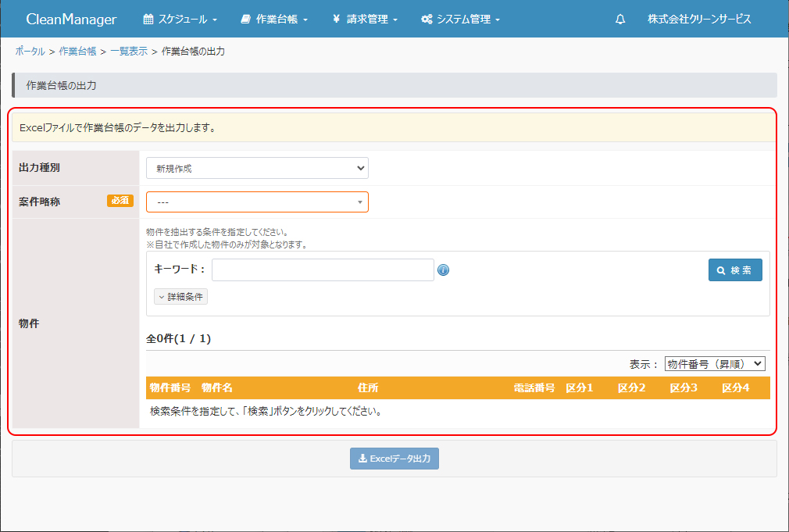Go to the ポータル breadcrumb link
The width and height of the screenshot is (789, 532).
coord(30,52)
